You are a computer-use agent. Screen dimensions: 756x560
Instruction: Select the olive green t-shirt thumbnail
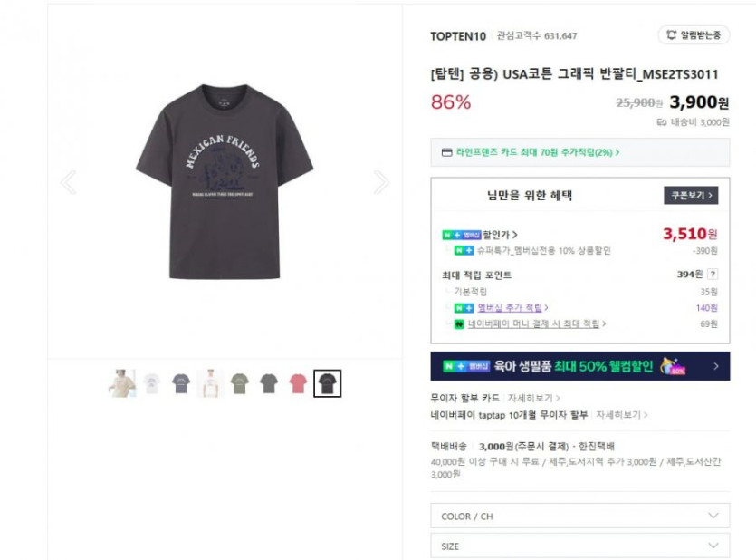tap(239, 384)
